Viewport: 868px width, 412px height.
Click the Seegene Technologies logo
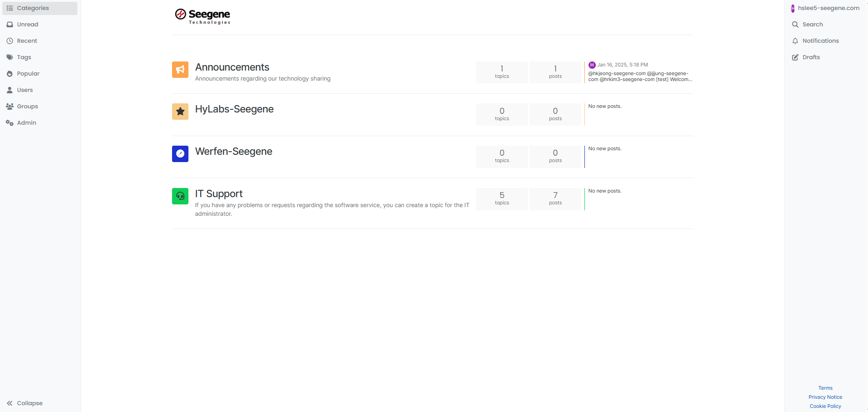(x=203, y=16)
